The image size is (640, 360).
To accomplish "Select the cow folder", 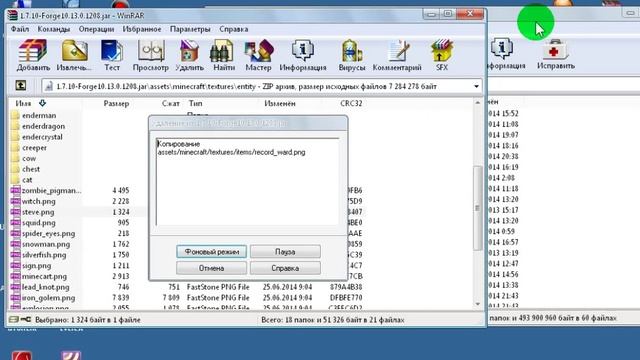I will [23, 158].
